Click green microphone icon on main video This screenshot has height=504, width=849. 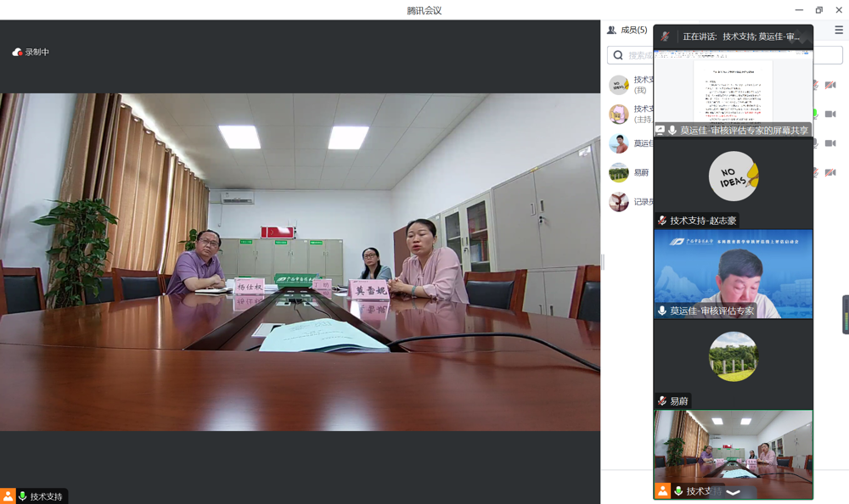click(23, 496)
